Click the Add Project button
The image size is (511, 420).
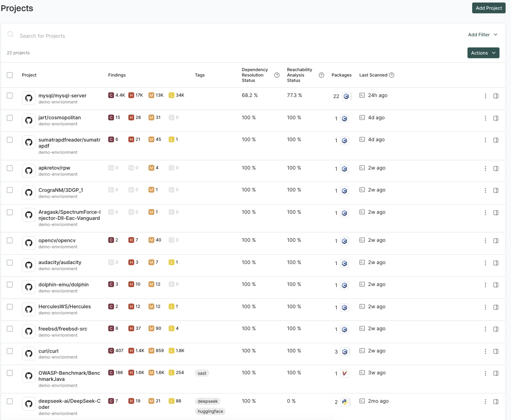(x=488, y=8)
